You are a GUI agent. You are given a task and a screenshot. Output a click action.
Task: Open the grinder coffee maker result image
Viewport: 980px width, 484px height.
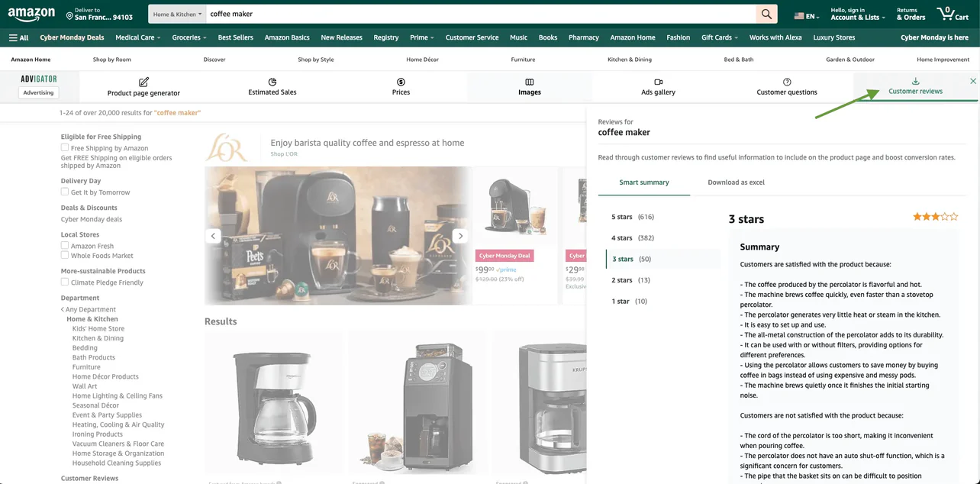pos(417,403)
